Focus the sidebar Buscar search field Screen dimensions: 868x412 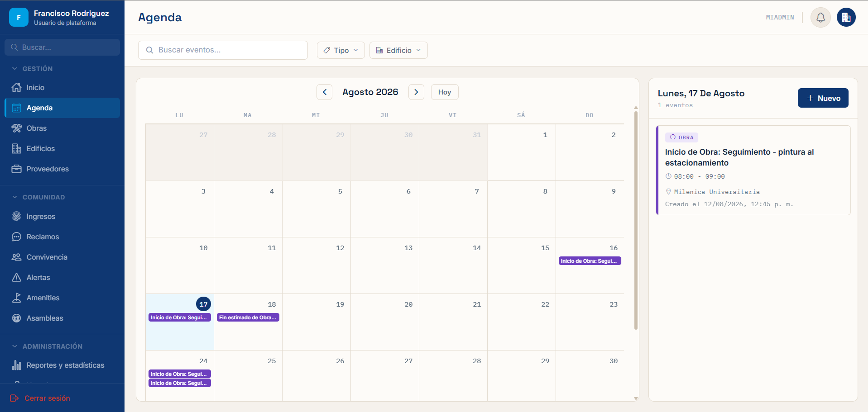62,47
